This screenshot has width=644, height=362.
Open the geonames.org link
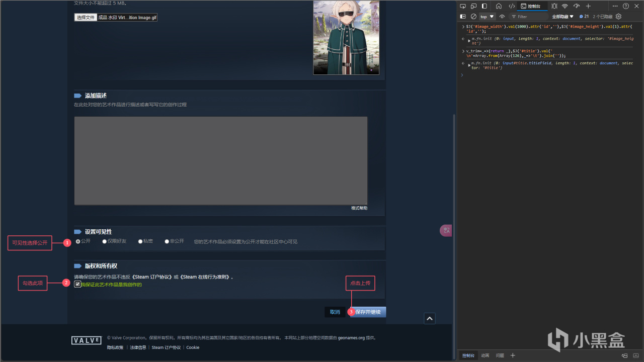pos(351,338)
